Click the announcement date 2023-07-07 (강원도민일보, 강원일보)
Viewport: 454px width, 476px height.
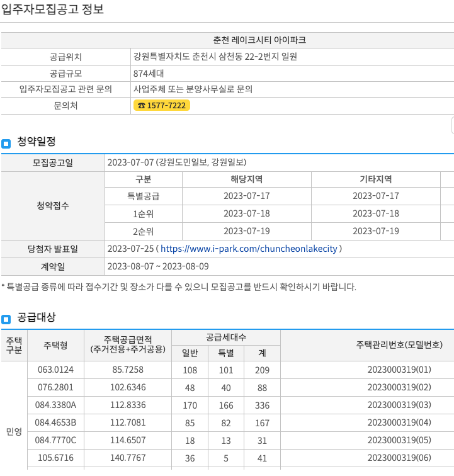(177, 162)
